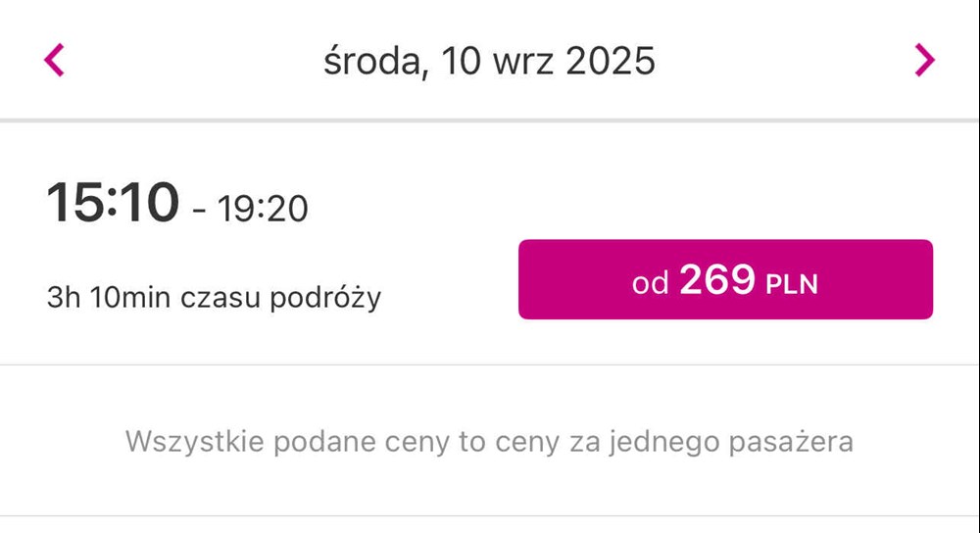This screenshot has width=980, height=533.
Task: Tap the word podróży in the duration text
Action: [325, 298]
